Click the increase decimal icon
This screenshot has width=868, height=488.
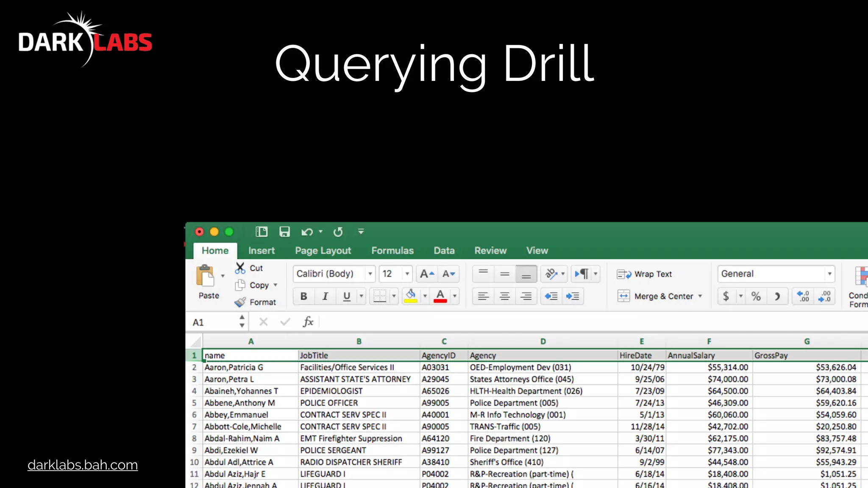(x=803, y=296)
